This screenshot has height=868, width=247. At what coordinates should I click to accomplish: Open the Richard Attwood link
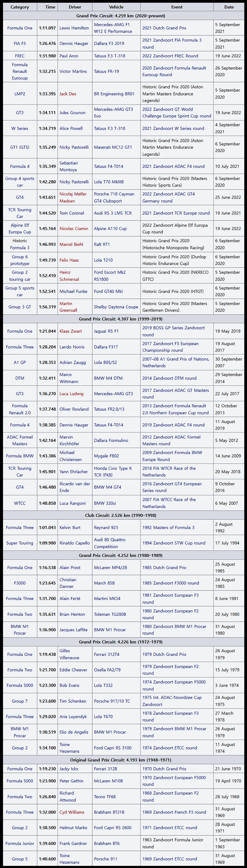tap(68, 797)
